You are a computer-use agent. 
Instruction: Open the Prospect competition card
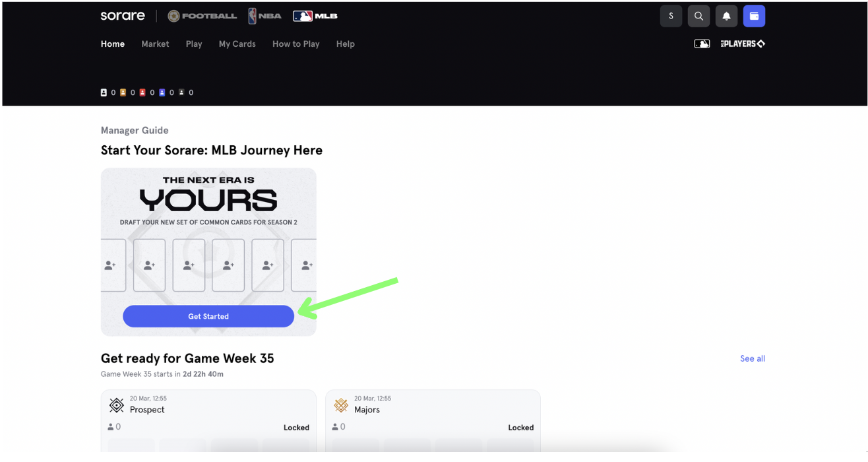(x=208, y=421)
